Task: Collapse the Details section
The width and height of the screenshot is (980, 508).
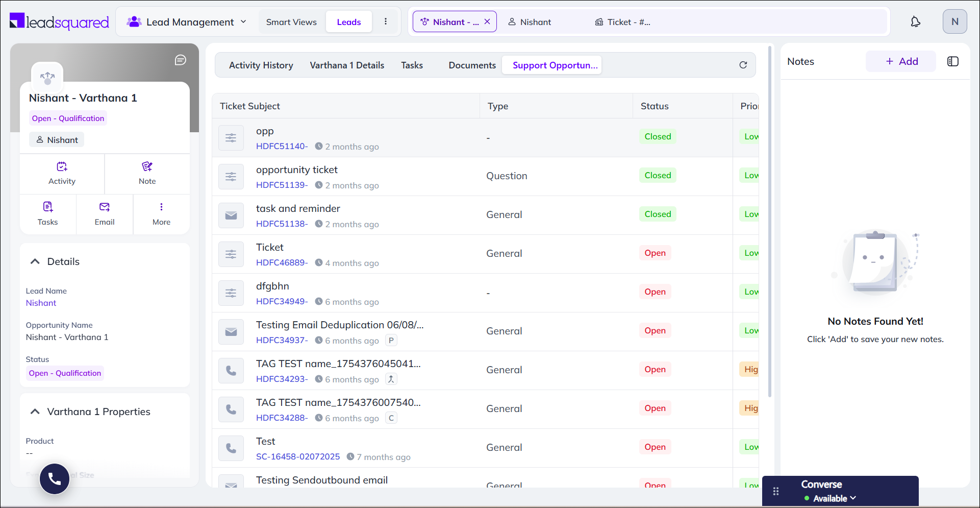Action: [x=35, y=261]
